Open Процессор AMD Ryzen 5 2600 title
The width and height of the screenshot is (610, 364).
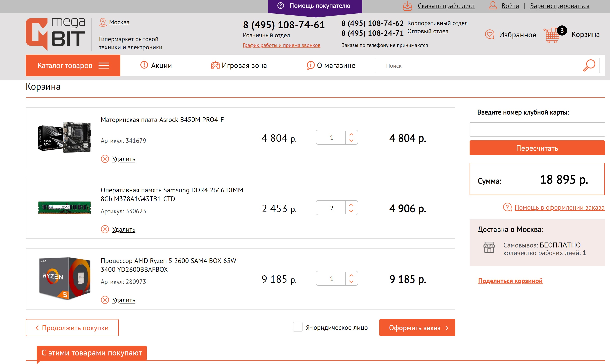pos(168,265)
